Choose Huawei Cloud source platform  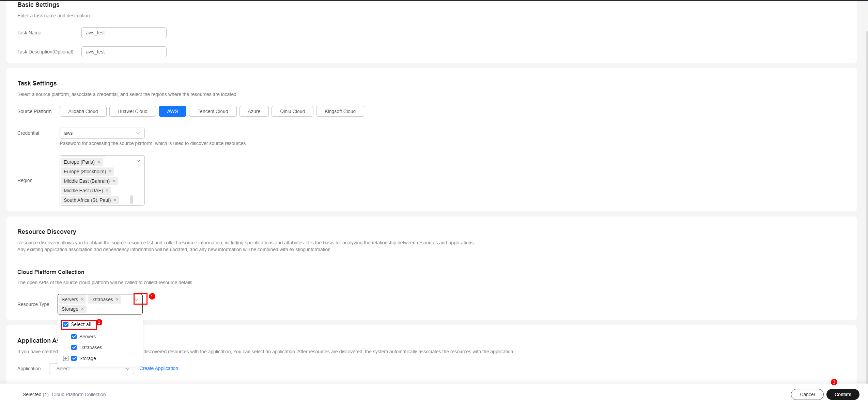pyautogui.click(x=133, y=111)
